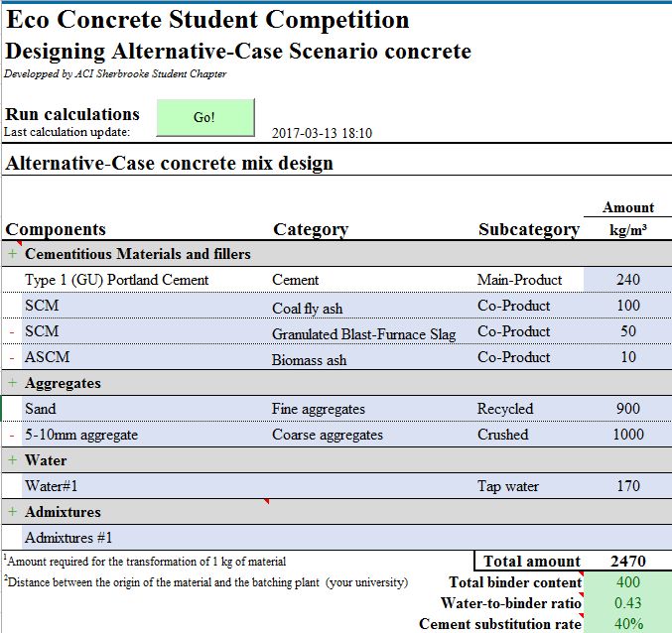Click minus icon beside ASCM row
Image resolution: width=672 pixels, height=633 pixels.
(12, 357)
